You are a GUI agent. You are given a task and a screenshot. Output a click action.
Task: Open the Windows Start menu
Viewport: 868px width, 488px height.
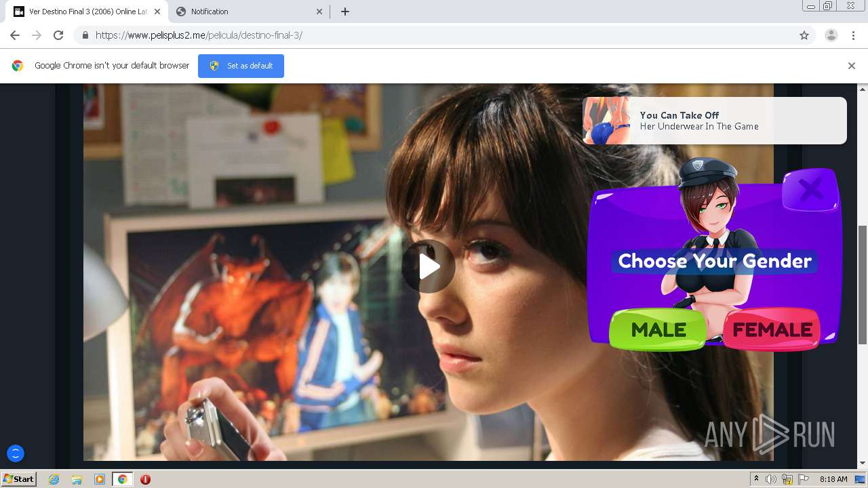coord(18,479)
